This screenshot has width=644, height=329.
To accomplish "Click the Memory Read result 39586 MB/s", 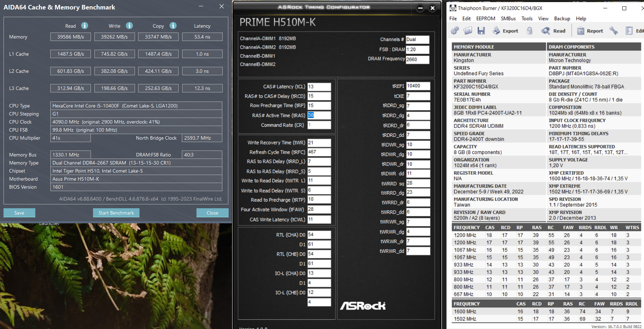I will pyautogui.click(x=71, y=37).
